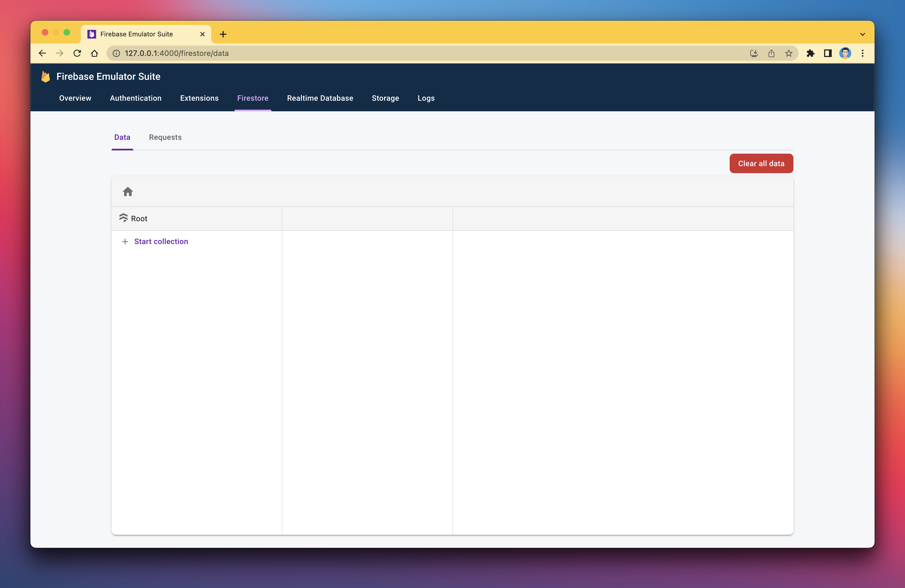Screen dimensions: 905x588
Task: Open the Realtime Database tab
Action: click(x=320, y=98)
